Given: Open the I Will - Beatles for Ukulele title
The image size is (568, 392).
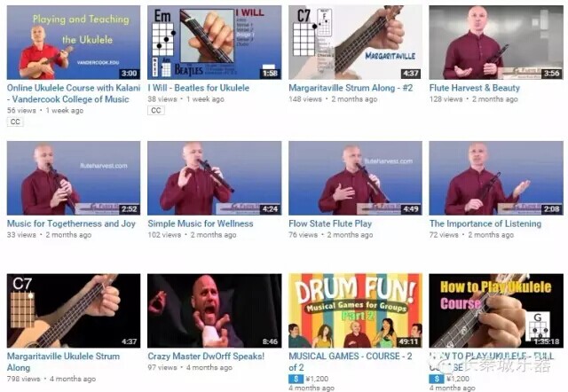Looking at the screenshot, I should click(x=199, y=88).
